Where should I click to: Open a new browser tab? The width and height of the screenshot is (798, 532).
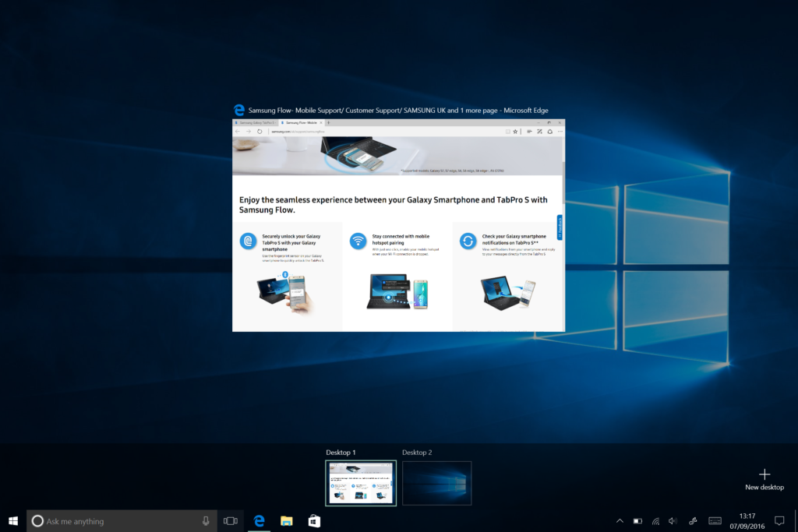[329, 124]
